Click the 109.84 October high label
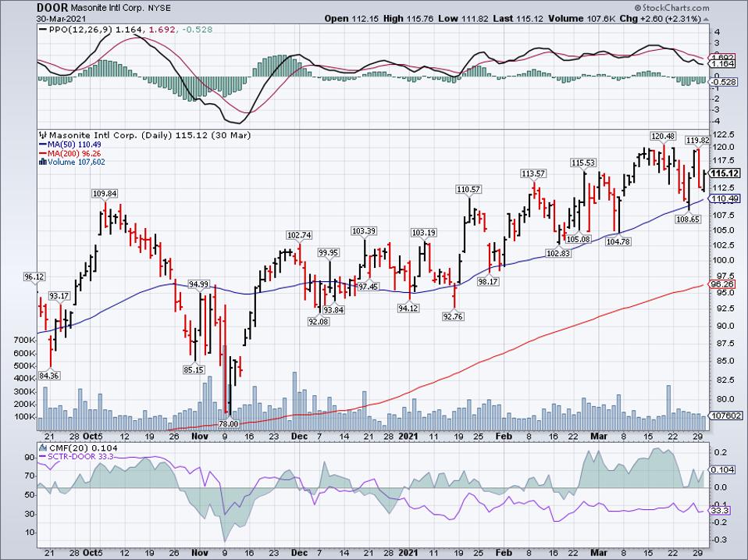Screen dimensions: 748x560 point(105,193)
